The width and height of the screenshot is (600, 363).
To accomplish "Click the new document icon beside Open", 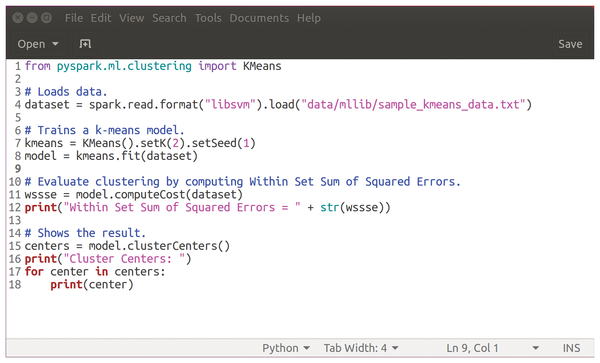I will tap(85, 44).
